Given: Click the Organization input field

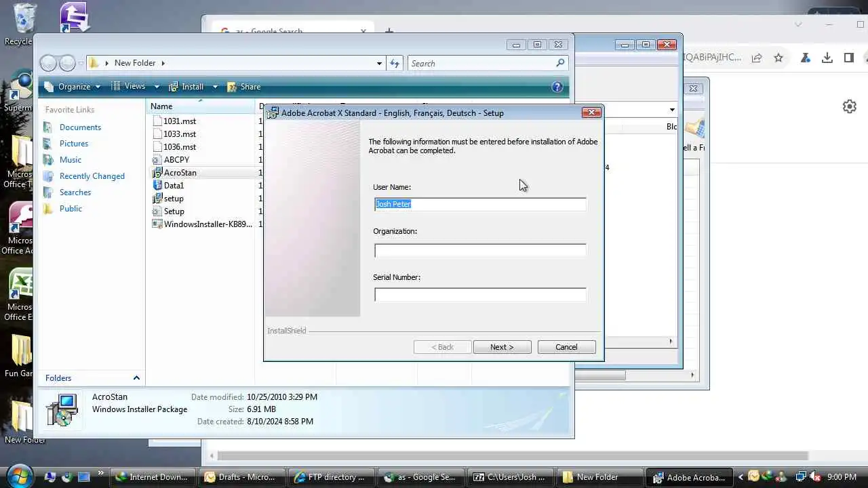Looking at the screenshot, I should click(480, 250).
